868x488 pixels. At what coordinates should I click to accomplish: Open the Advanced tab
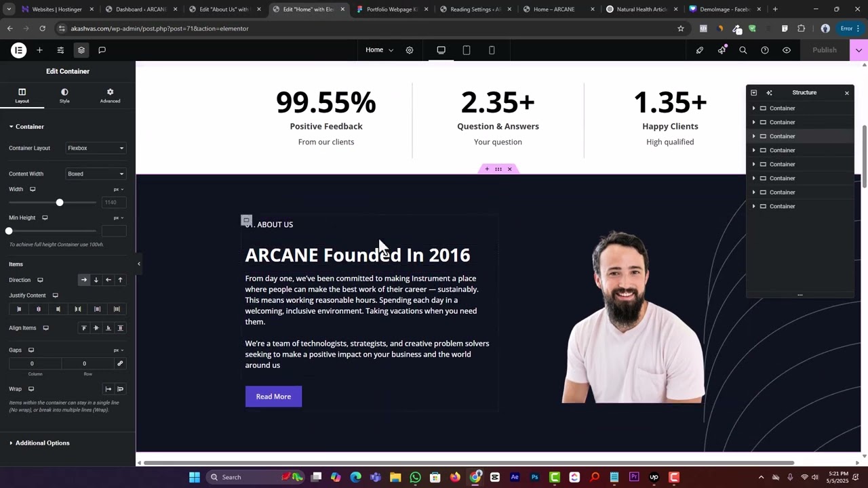click(x=111, y=96)
